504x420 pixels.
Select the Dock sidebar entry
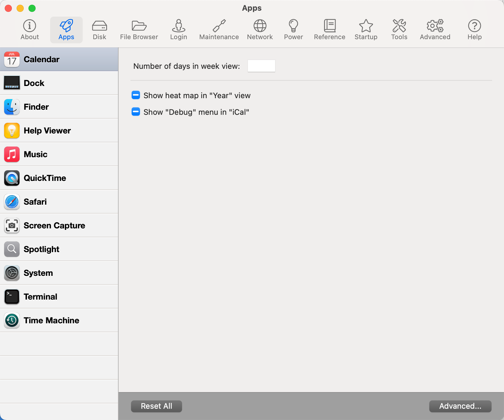coord(34,83)
